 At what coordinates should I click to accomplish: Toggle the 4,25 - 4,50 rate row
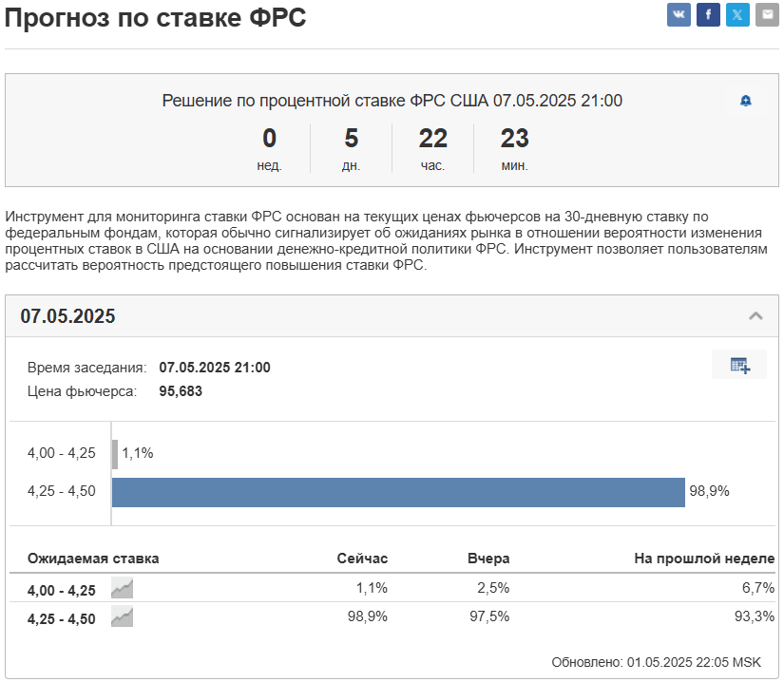64,617
